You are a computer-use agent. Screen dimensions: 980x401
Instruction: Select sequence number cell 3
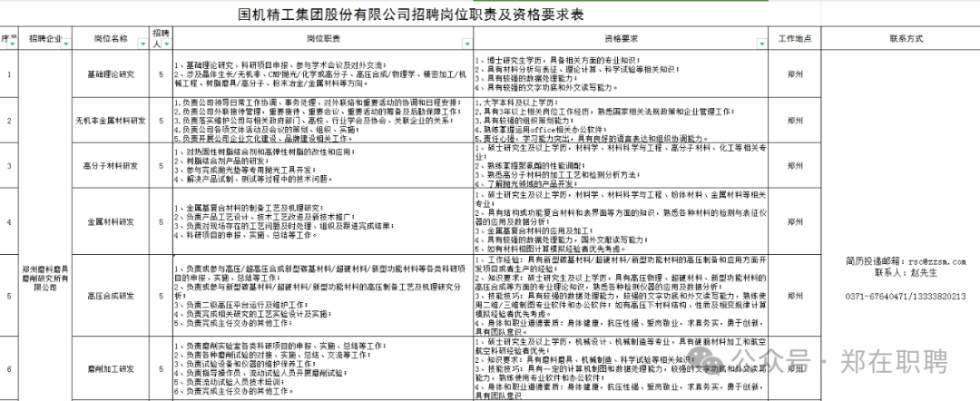pos(9,166)
